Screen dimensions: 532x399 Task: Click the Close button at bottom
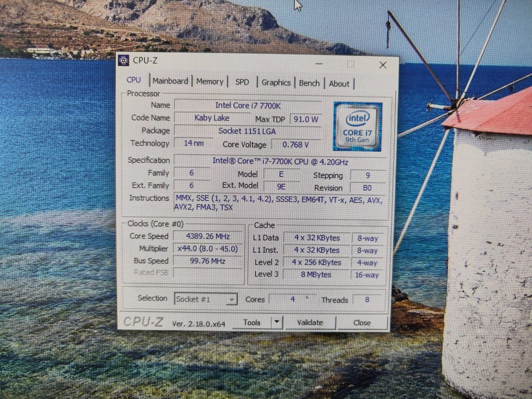(x=362, y=323)
